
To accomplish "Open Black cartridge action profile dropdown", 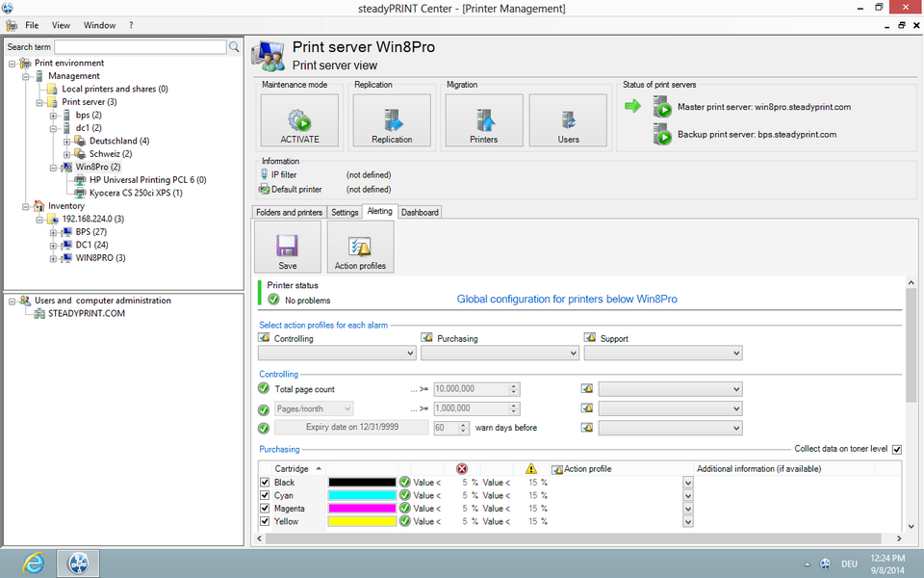I will [x=687, y=483].
